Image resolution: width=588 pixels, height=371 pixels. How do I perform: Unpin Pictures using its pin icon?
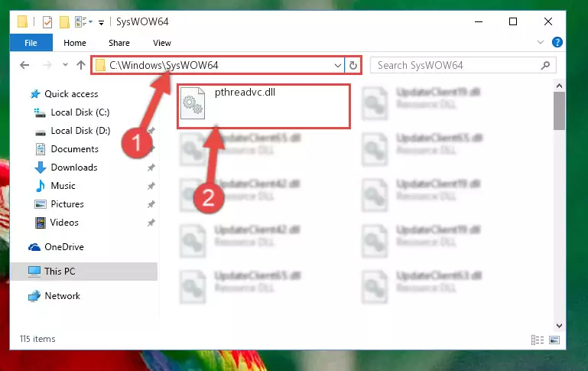click(x=151, y=204)
